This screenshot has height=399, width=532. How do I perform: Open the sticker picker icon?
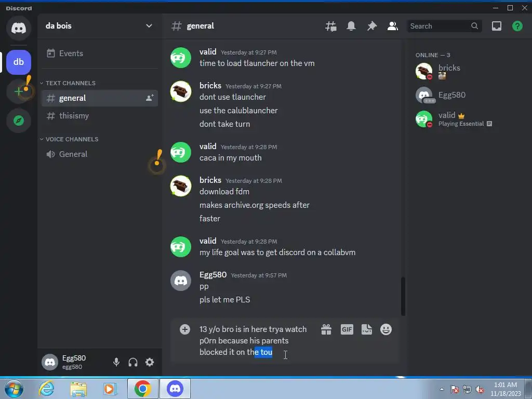367,329
